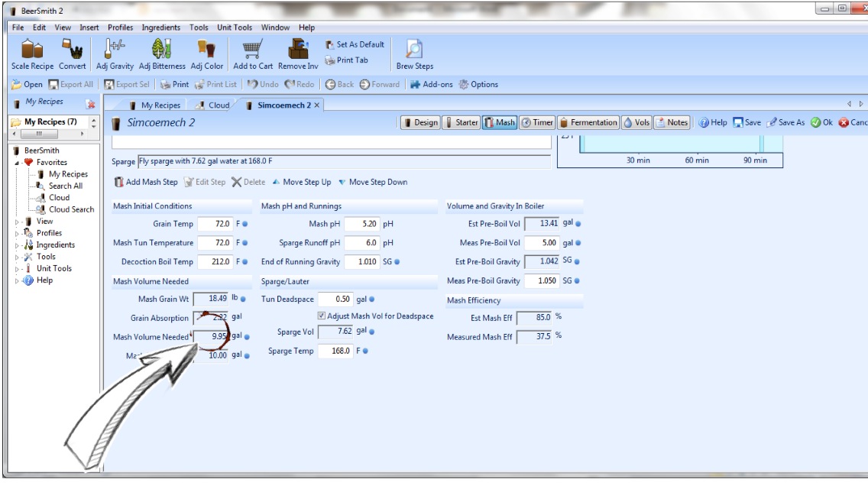
Task: Click the Add to Cart icon
Action: [x=254, y=50]
